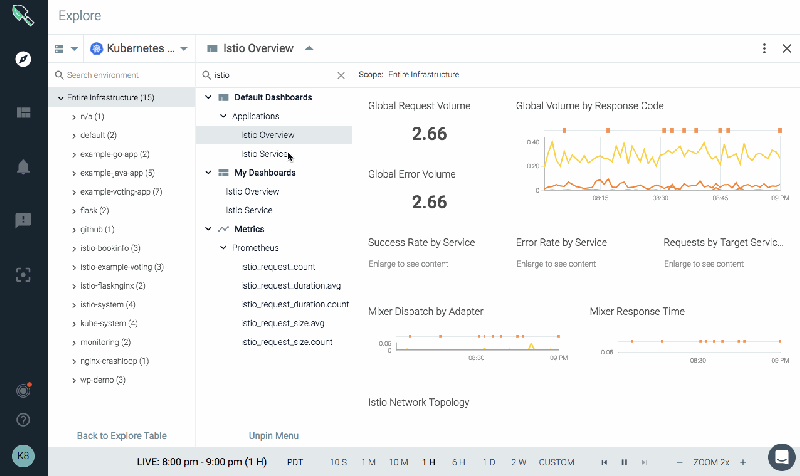The image size is (800, 476).
Task: Collapse the Default Dashboards section
Action: (x=208, y=97)
